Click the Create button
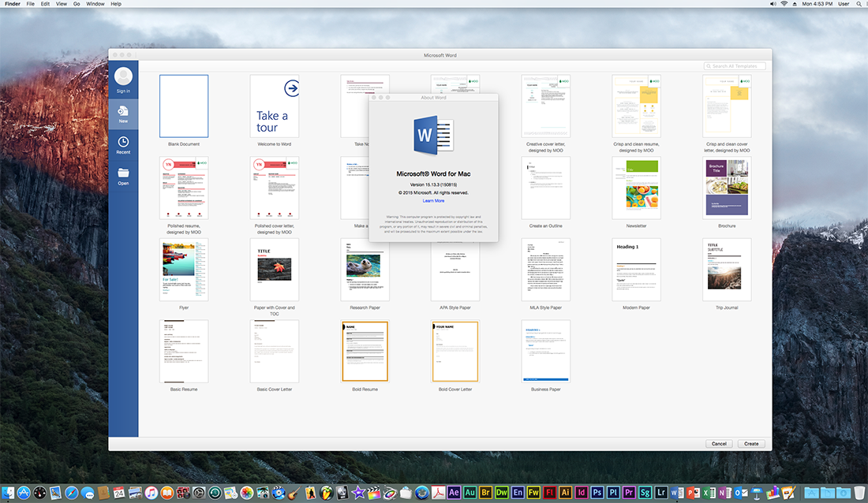Screen dimensions: 868x503 pos(751,444)
